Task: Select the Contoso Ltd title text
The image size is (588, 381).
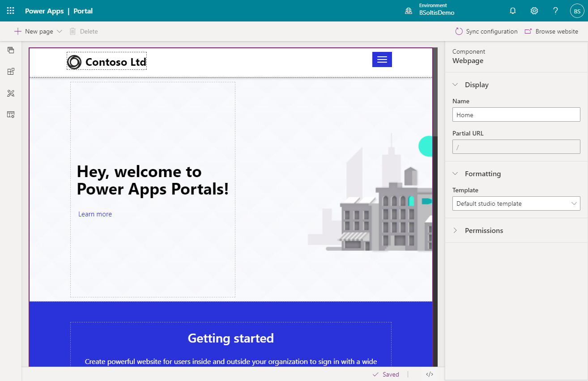Action: [x=116, y=62]
